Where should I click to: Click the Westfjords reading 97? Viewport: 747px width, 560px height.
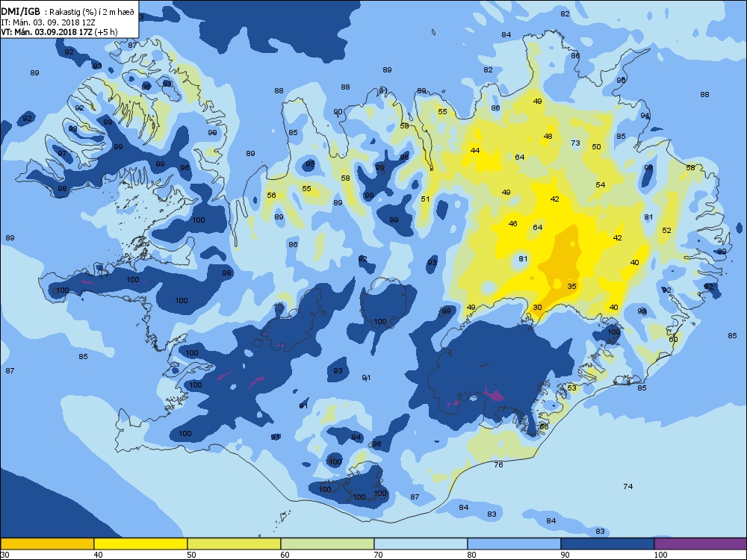pyautogui.click(x=62, y=153)
